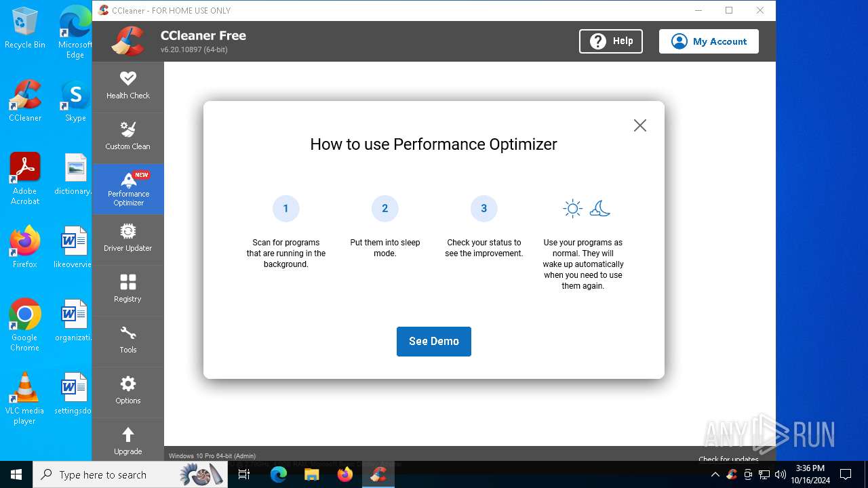The image size is (868, 488).
Task: Open the Driver Updater section
Action: [127, 239]
